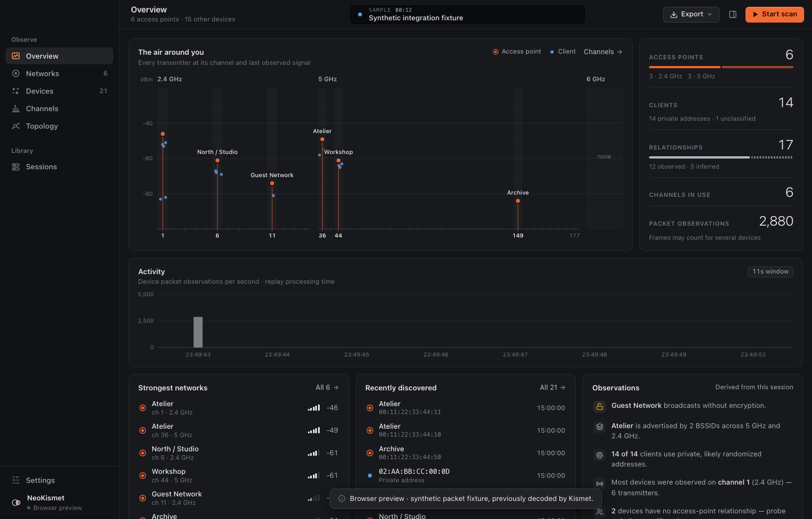Click the Workshop access point marker
Image resolution: width=812 pixels, height=519 pixels.
click(x=338, y=160)
